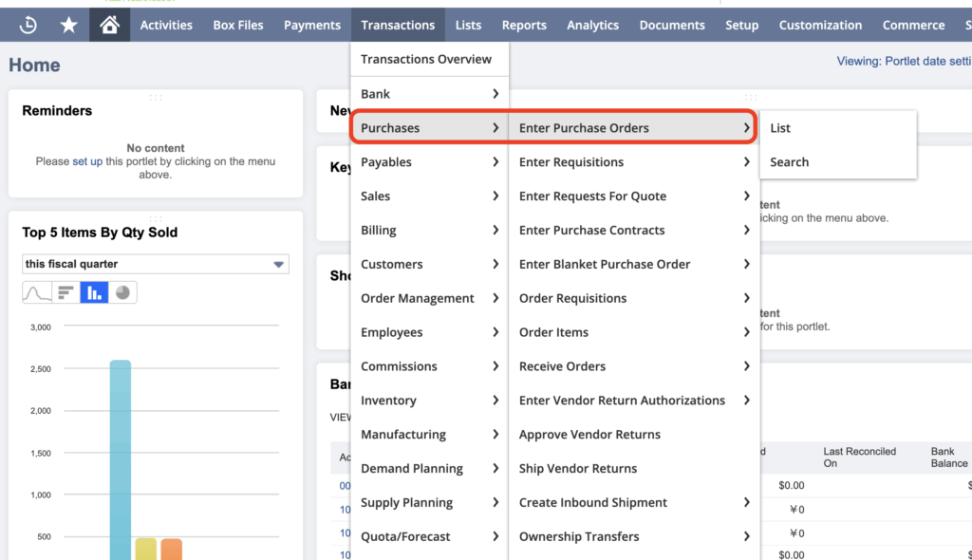Open the 'this fiscal quarter' period dropdown
This screenshot has height=560, width=972.
tap(156, 264)
